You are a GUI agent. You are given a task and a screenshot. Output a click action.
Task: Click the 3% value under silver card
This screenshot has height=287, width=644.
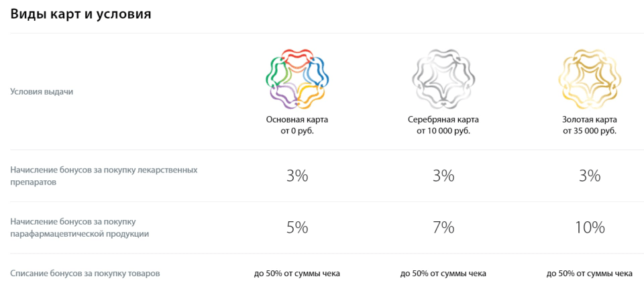pyautogui.click(x=443, y=176)
